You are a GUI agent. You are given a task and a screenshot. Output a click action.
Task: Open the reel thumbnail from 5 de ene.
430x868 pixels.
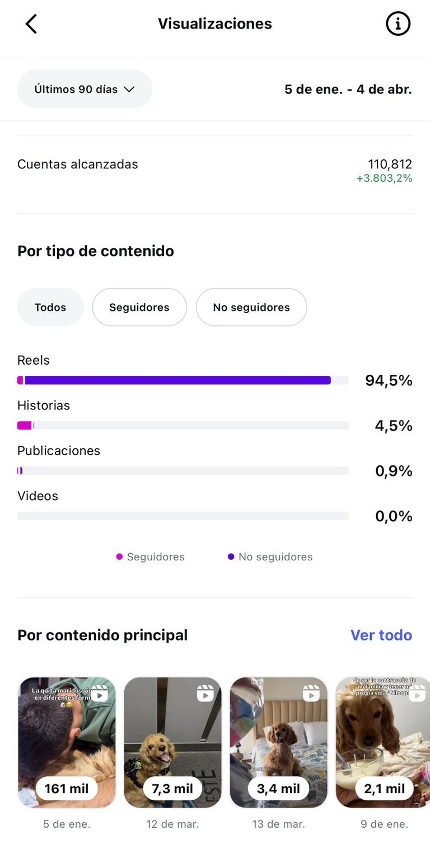[67, 742]
